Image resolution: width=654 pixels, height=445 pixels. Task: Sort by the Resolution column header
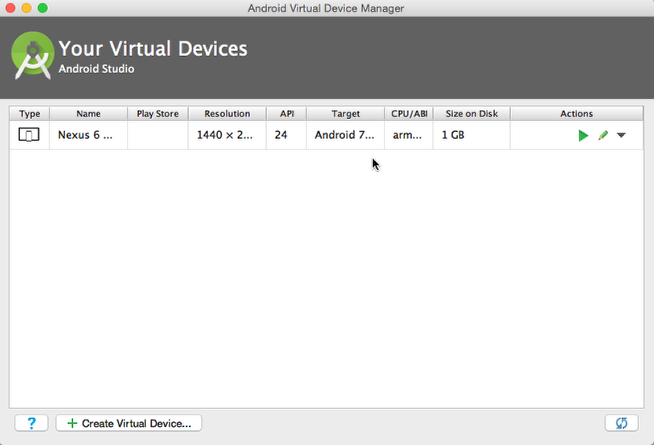pyautogui.click(x=227, y=113)
